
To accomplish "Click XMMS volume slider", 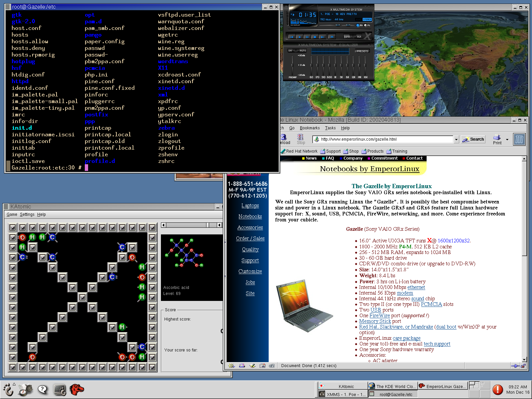I will [x=330, y=25].
